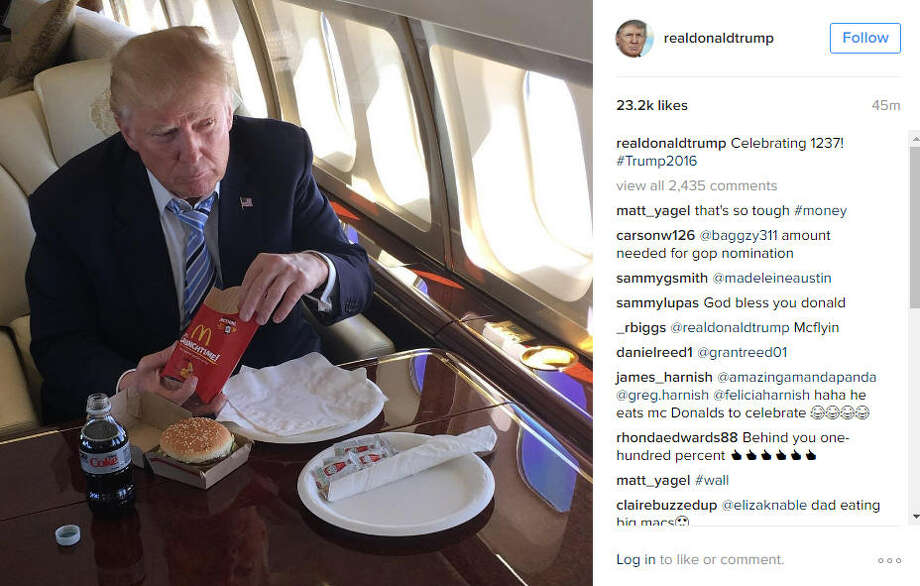The image size is (920, 586).
Task: Open the three-dots more options menu
Action: coord(889,560)
